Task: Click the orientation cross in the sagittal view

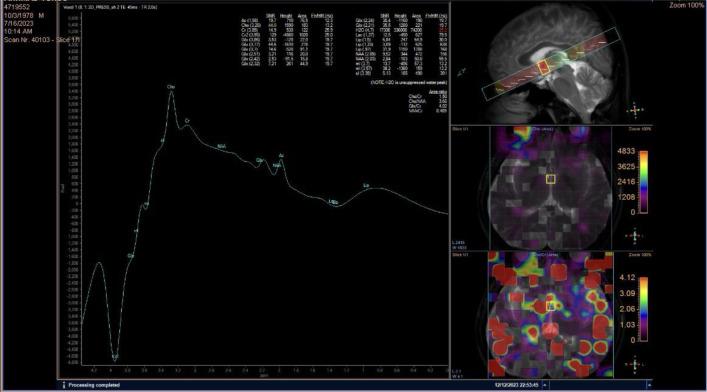Action: pos(635,110)
